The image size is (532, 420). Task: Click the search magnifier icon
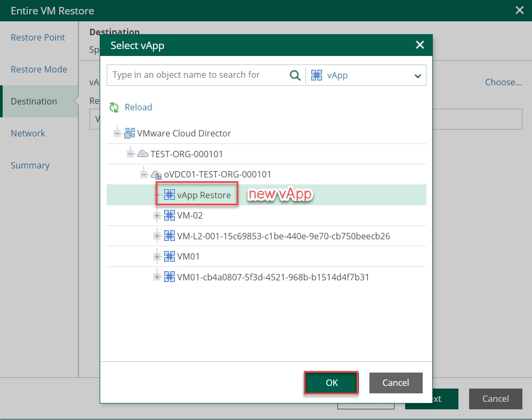coord(295,75)
